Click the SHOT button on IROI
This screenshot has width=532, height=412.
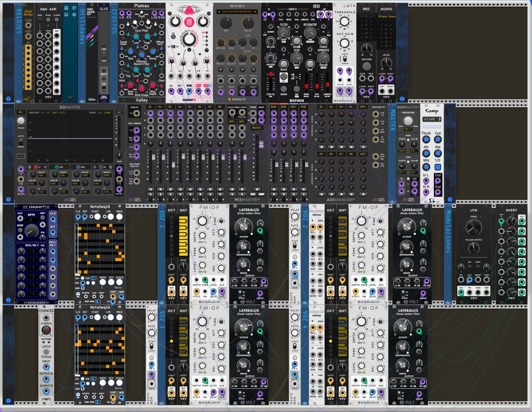click(x=284, y=77)
